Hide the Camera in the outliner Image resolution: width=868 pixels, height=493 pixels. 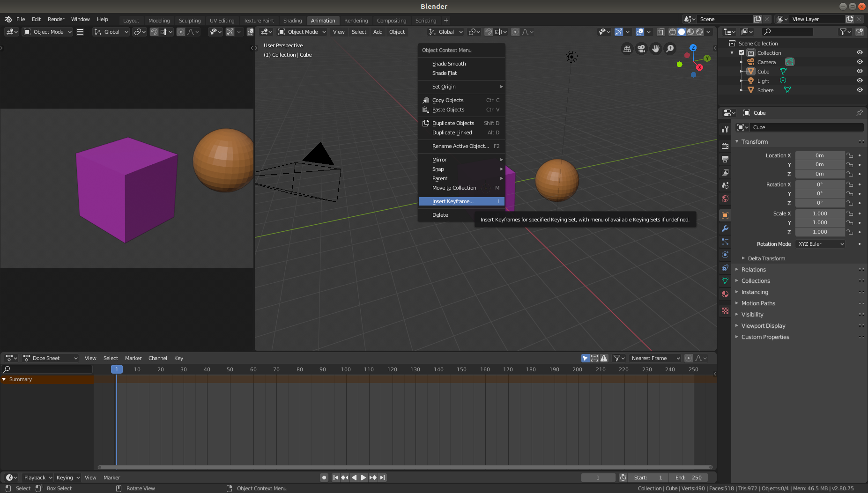coord(860,62)
